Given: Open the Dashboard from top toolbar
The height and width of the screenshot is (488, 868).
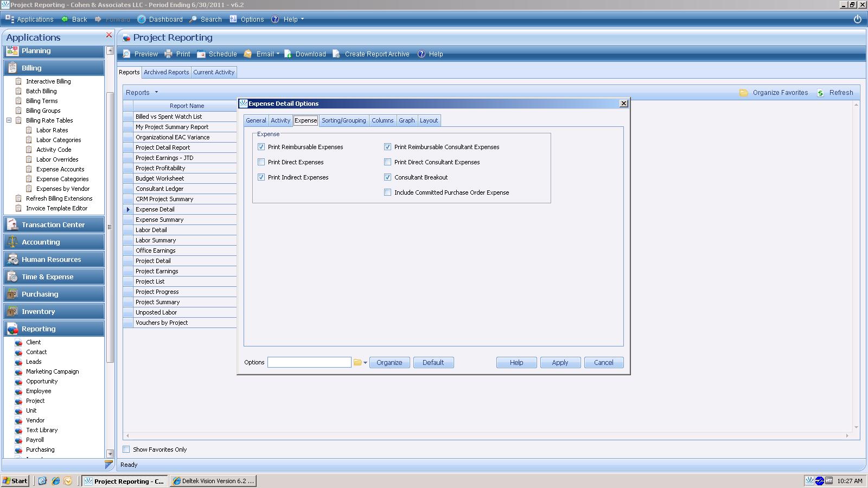Looking at the screenshot, I should coord(142,20).
